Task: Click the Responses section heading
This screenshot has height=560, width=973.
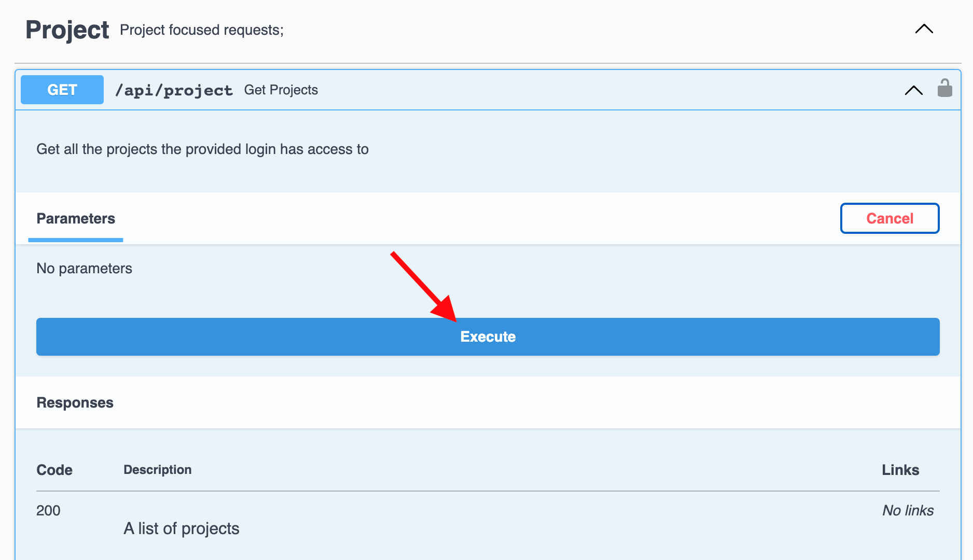Action: pos(75,403)
